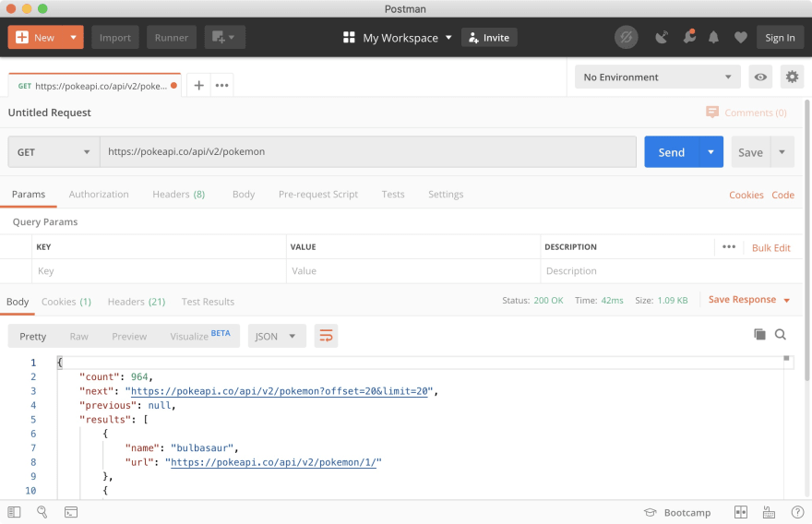Click the request URL input field

coord(367,151)
